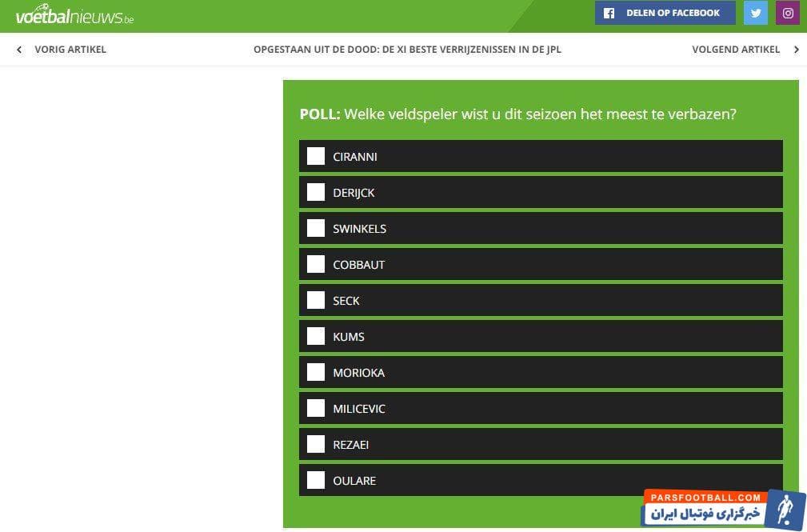This screenshot has width=807, height=532.
Task: Check the DERIJCK poll option
Action: point(316,192)
